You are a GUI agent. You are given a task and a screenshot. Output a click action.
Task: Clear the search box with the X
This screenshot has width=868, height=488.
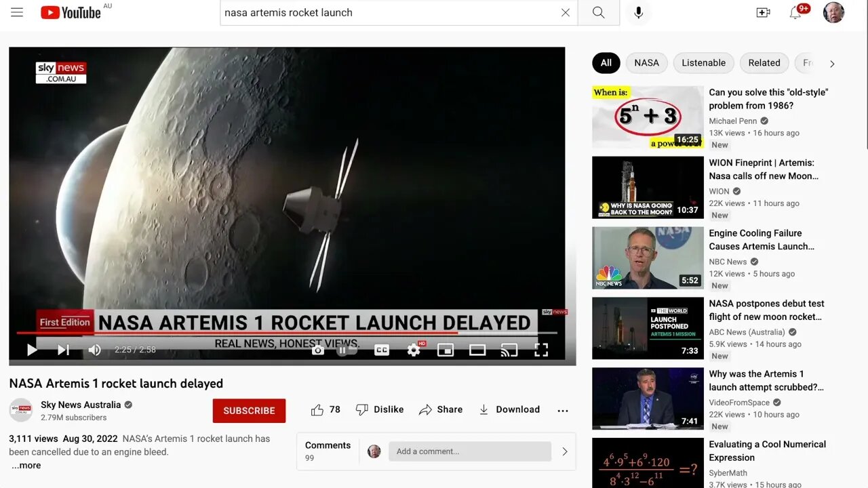(x=565, y=12)
